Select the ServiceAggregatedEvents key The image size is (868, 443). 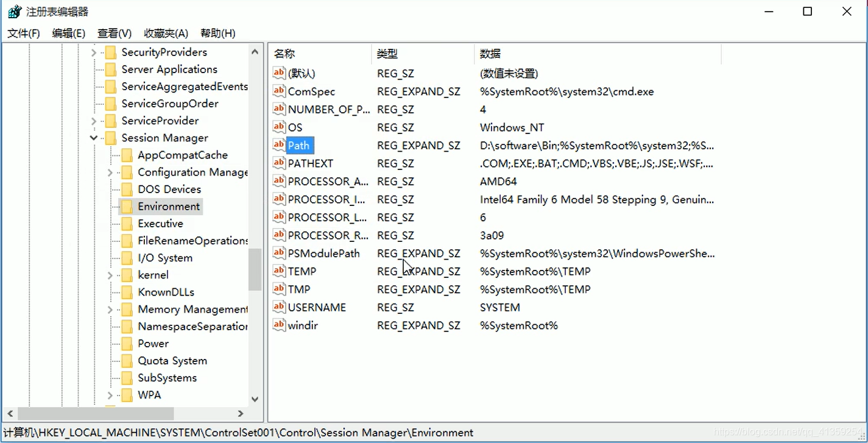point(185,87)
